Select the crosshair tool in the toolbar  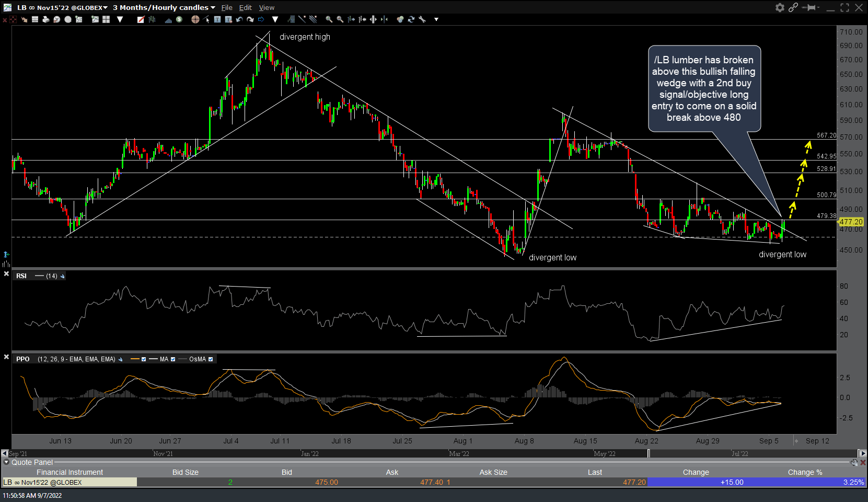click(x=195, y=19)
